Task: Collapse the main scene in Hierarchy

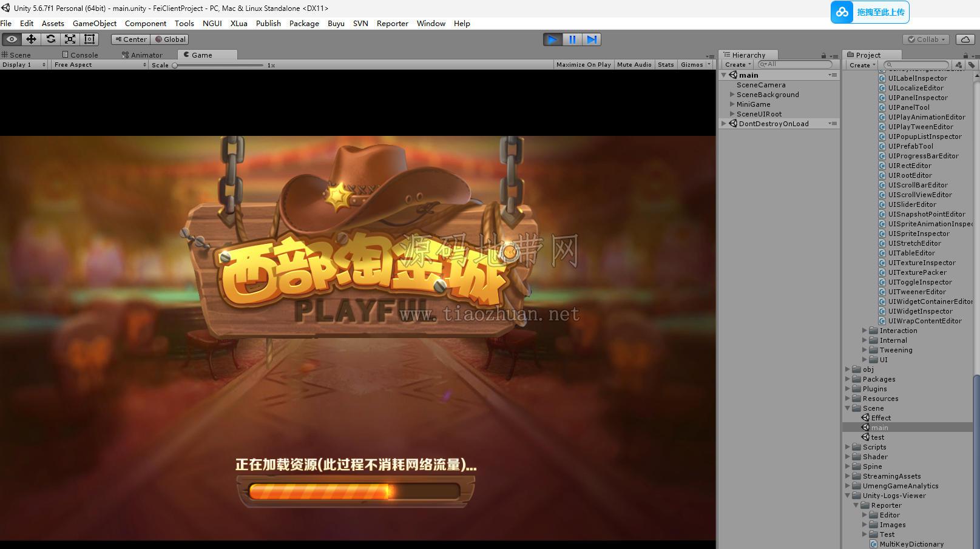Action: pyautogui.click(x=724, y=75)
